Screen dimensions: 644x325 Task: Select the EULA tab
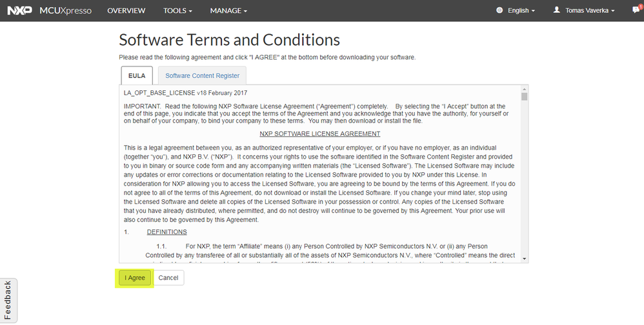pos(137,75)
